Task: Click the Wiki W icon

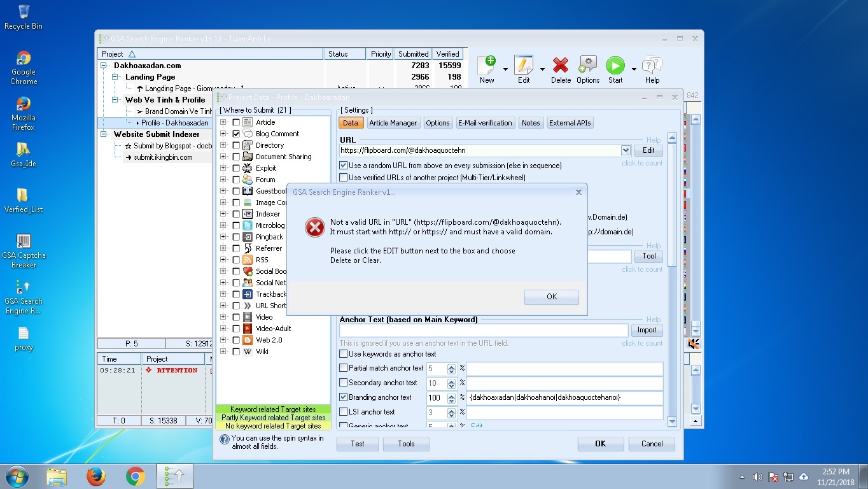Action: click(x=248, y=351)
